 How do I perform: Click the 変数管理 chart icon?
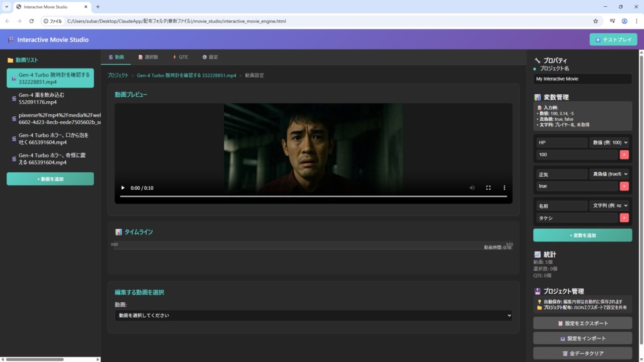click(537, 97)
